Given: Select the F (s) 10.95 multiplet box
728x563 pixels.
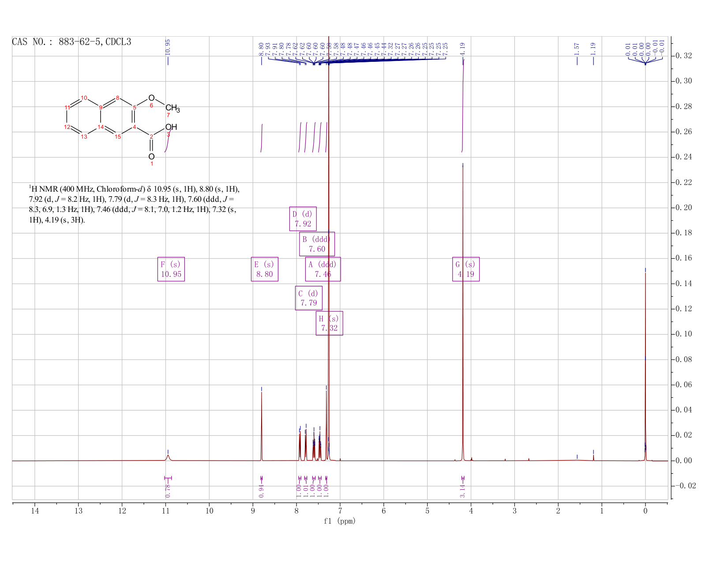Looking at the screenshot, I should tap(171, 269).
